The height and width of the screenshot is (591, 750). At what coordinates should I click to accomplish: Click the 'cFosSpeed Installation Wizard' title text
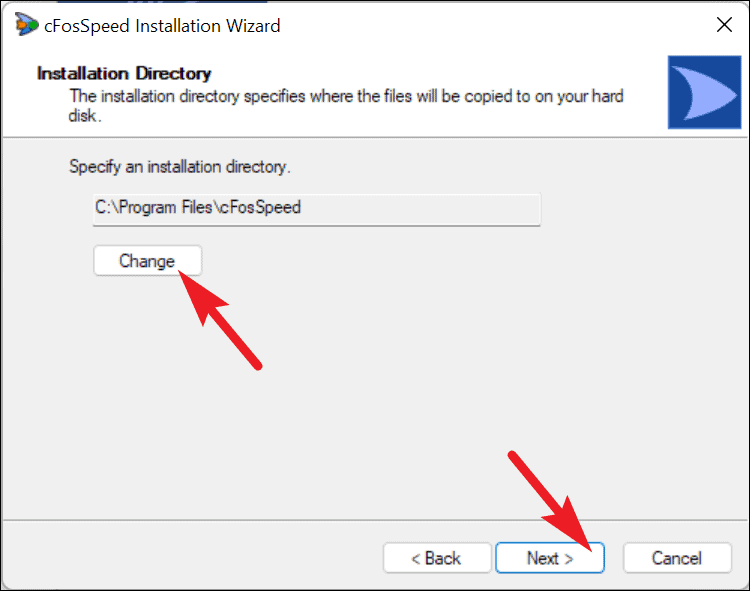[162, 26]
